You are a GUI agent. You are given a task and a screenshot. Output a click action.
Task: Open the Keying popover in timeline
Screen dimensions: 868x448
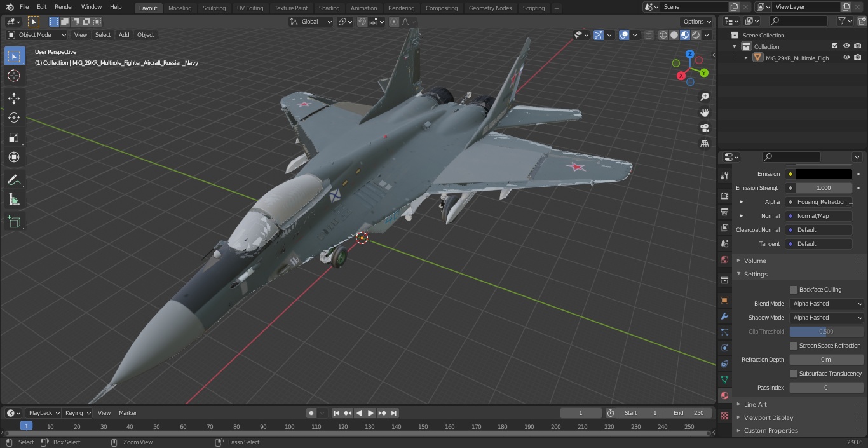tap(78, 413)
